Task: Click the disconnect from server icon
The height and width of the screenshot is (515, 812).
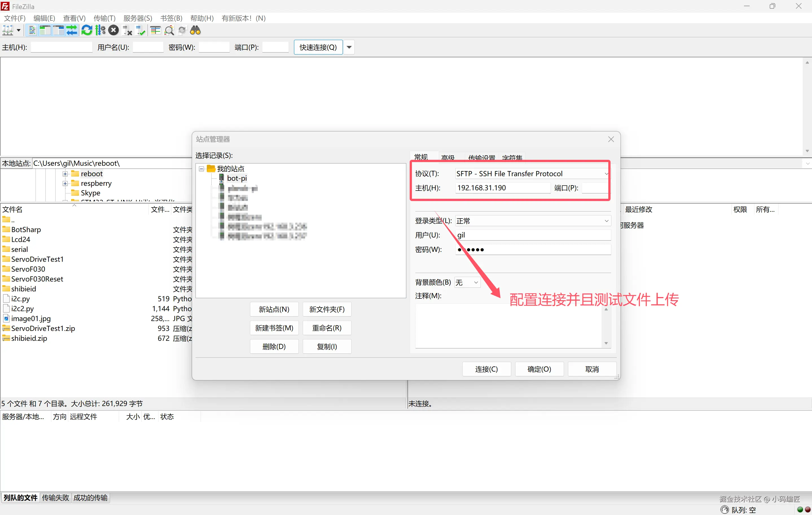Action: pos(127,30)
